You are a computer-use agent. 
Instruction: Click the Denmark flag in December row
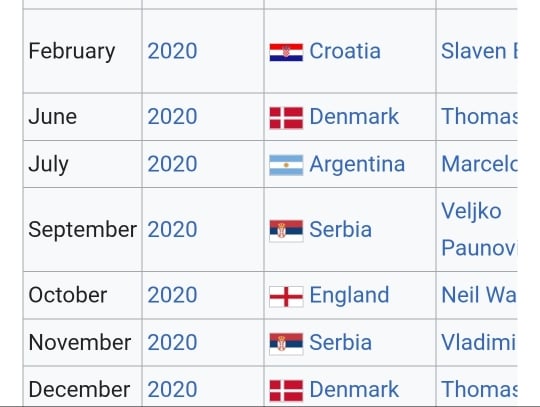286,390
